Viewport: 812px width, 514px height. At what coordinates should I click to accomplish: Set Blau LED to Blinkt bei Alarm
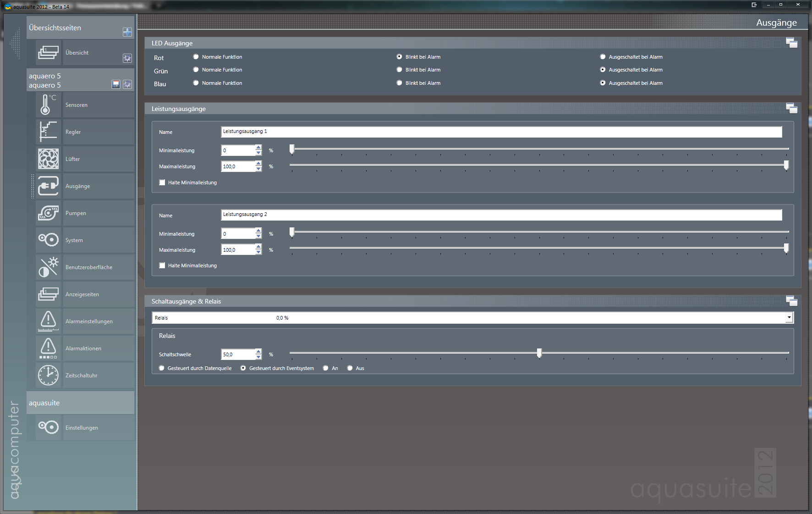(x=400, y=83)
